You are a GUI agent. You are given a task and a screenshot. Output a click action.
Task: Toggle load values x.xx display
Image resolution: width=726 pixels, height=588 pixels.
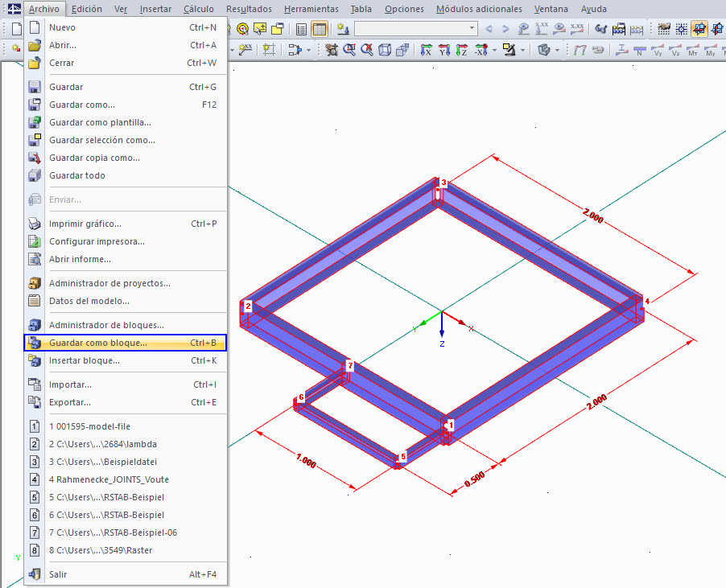pyautogui.click(x=541, y=29)
